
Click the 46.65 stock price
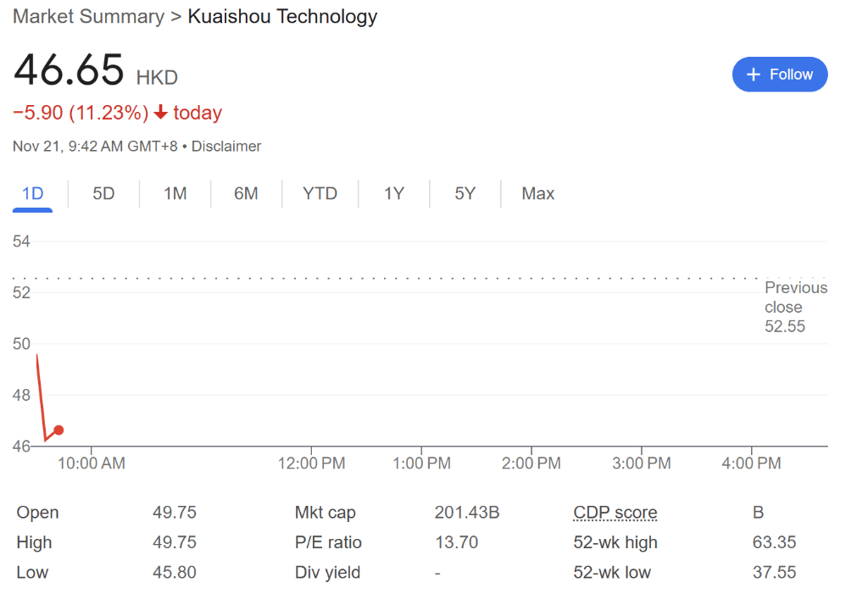pos(69,70)
